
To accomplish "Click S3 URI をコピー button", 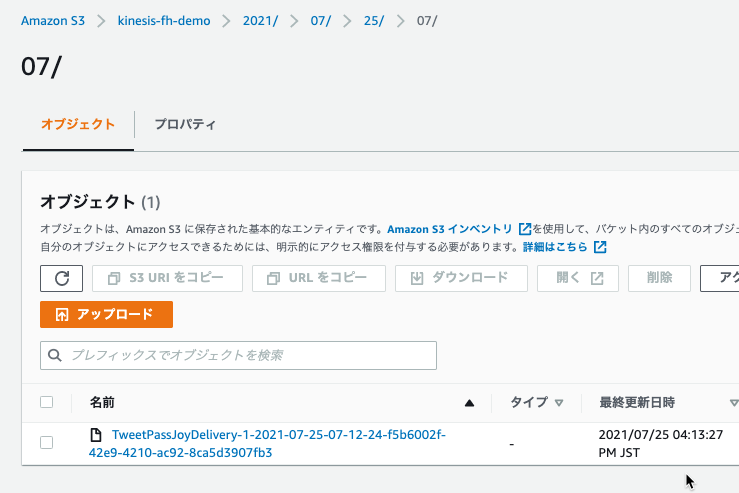I will (x=167, y=278).
